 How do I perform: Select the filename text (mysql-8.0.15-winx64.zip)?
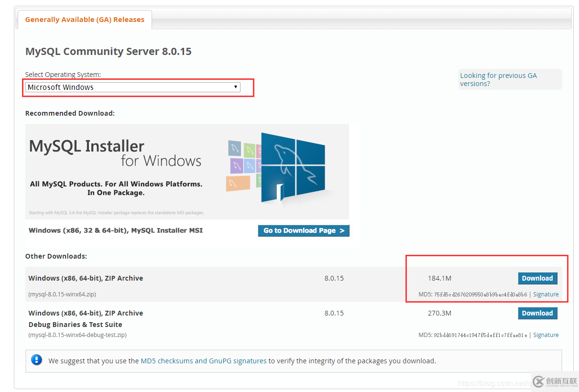coord(62,294)
